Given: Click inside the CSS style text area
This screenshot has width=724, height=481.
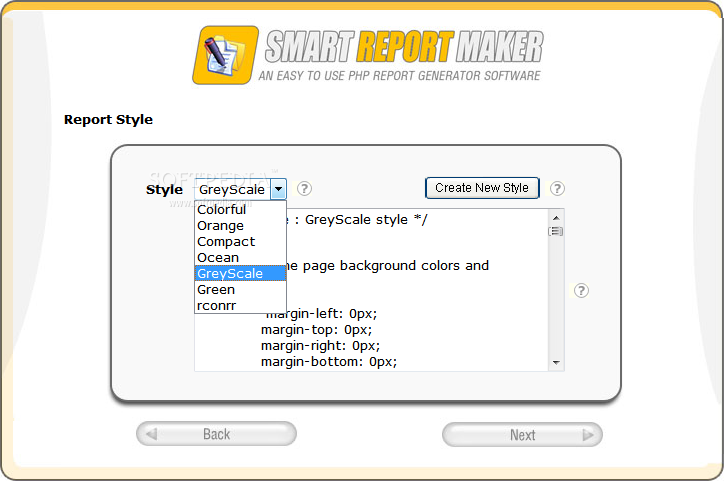Looking at the screenshot, I should 379,290.
